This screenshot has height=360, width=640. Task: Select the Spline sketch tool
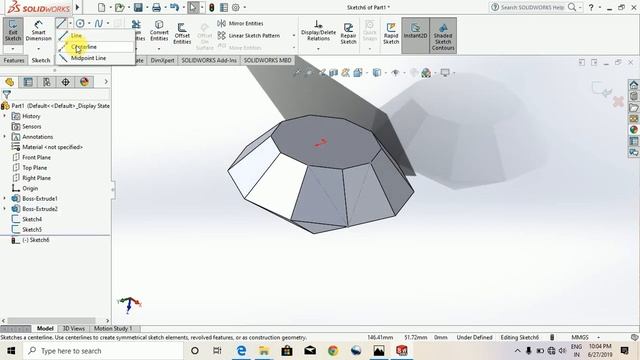(98, 23)
